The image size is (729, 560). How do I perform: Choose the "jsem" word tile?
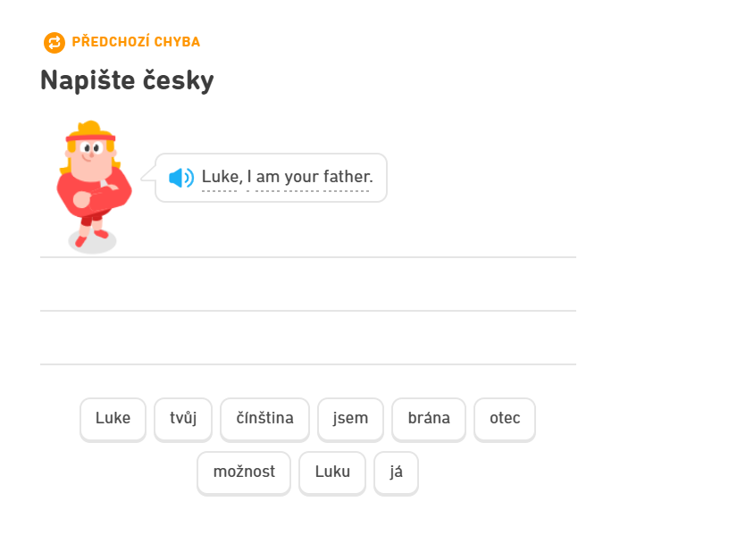tap(350, 418)
